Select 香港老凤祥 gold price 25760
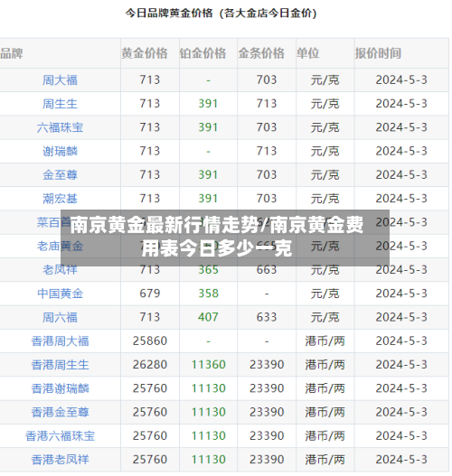 pyautogui.click(x=150, y=460)
